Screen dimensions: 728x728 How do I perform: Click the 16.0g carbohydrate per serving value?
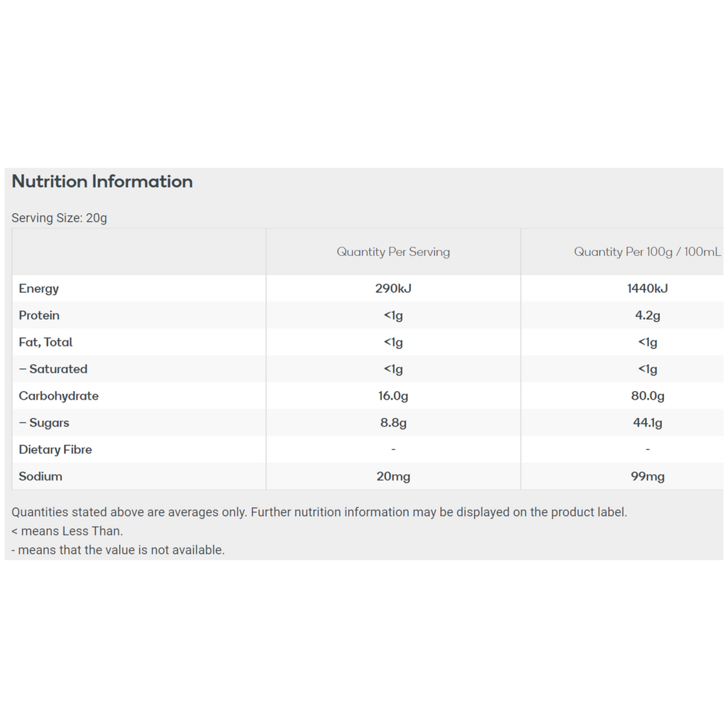click(393, 396)
